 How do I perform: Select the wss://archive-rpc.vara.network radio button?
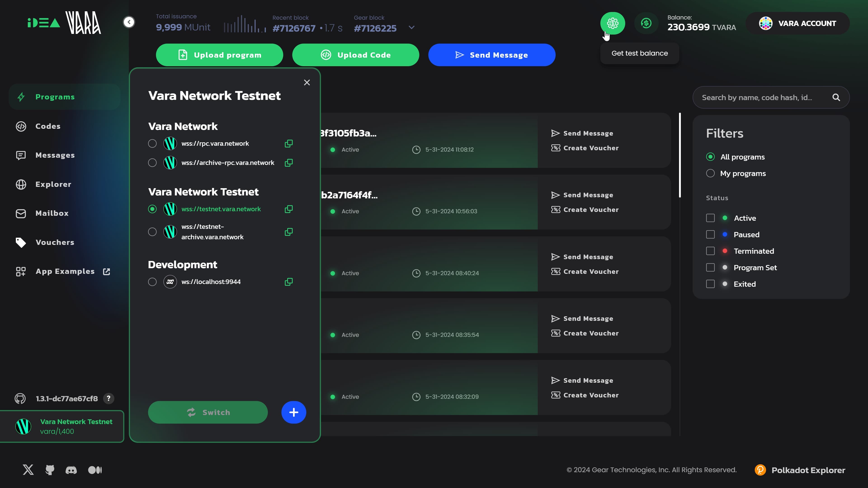(x=152, y=163)
